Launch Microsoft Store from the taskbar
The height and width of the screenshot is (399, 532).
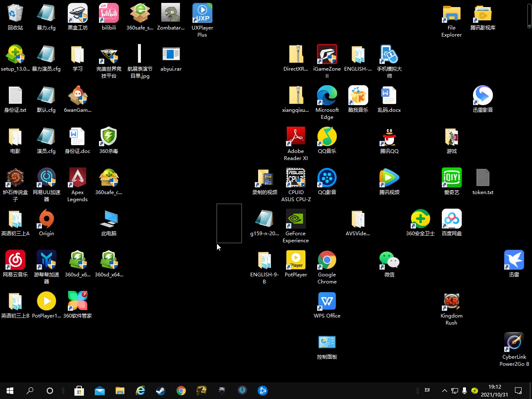(79, 391)
